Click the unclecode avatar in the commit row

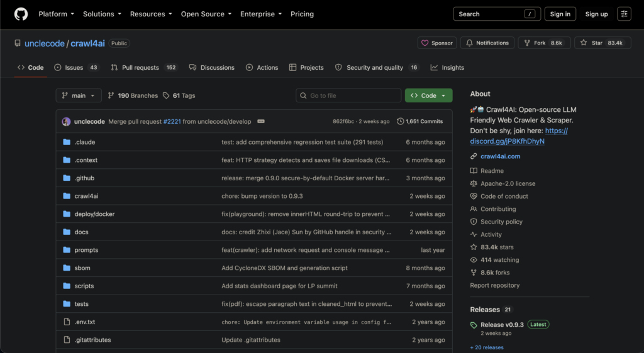coord(66,122)
